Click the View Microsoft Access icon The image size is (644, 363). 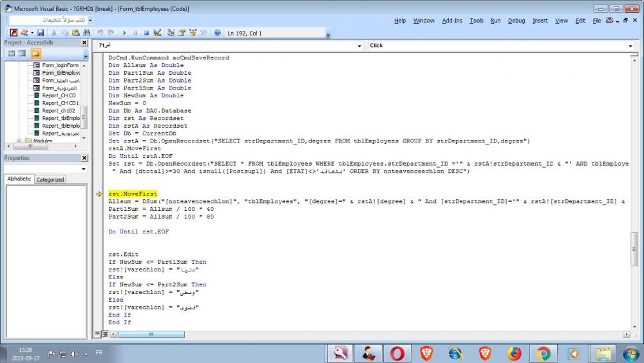(14, 33)
